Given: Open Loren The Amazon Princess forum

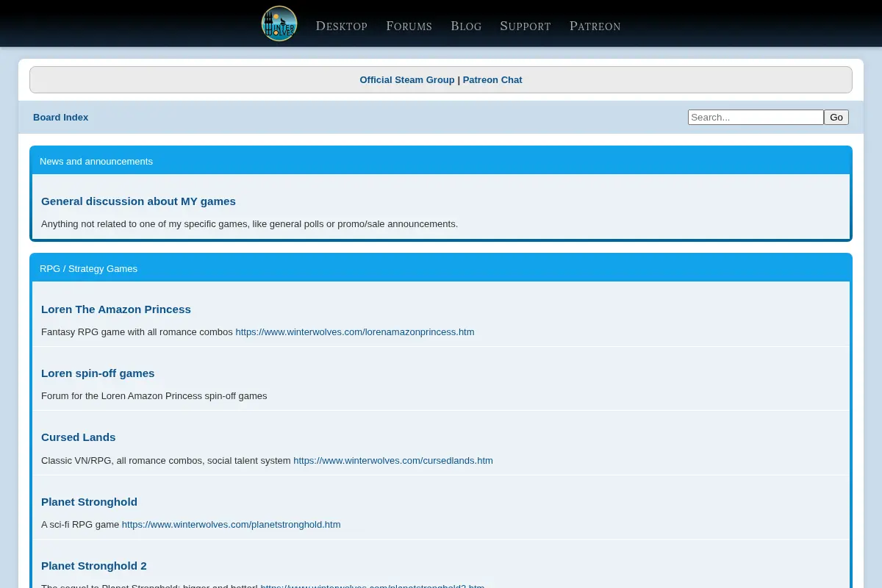Looking at the screenshot, I should [x=116, y=309].
